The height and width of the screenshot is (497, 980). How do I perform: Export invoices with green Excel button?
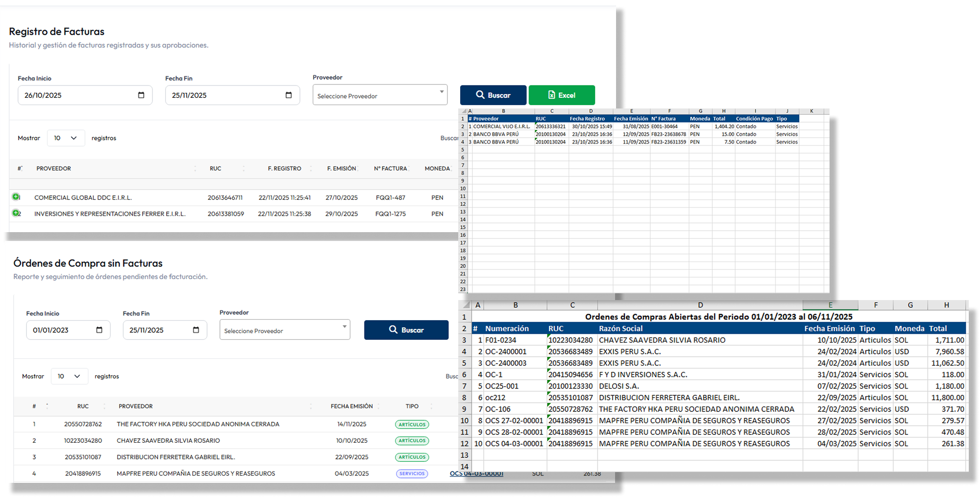(561, 95)
